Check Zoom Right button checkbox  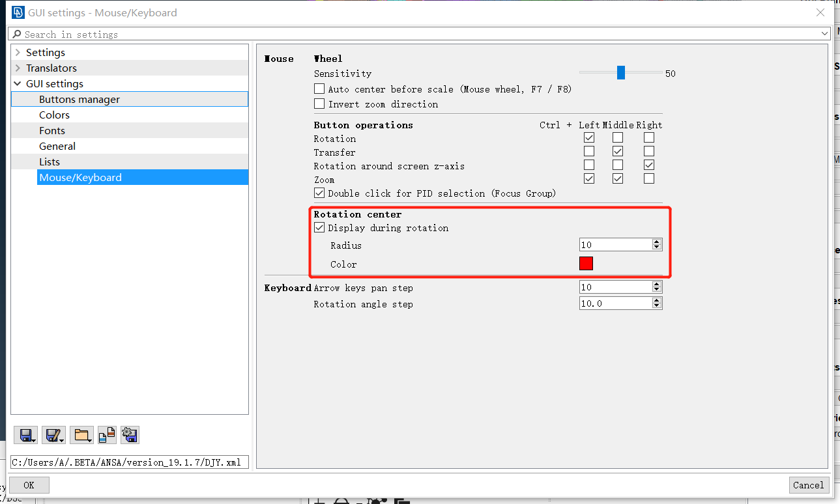[649, 179]
